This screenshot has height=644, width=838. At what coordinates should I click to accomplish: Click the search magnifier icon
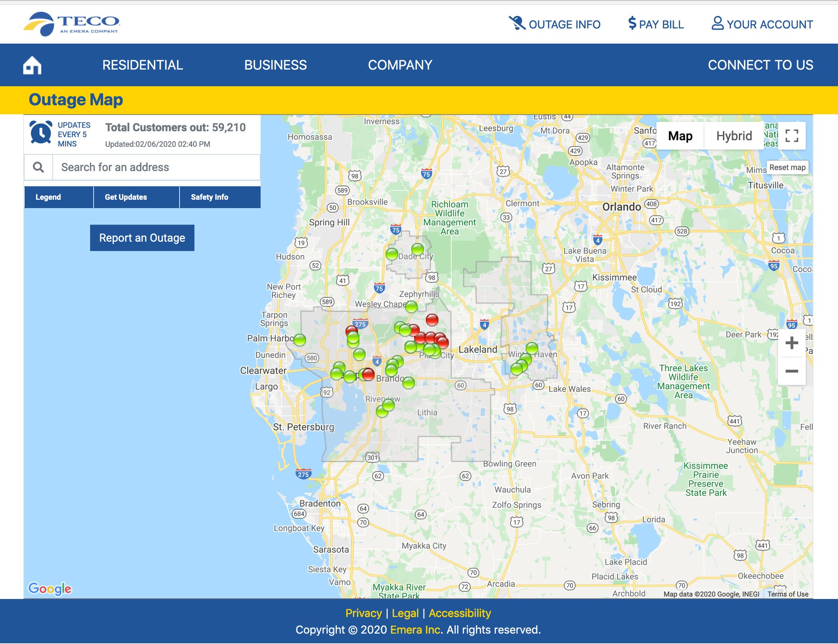click(x=38, y=167)
